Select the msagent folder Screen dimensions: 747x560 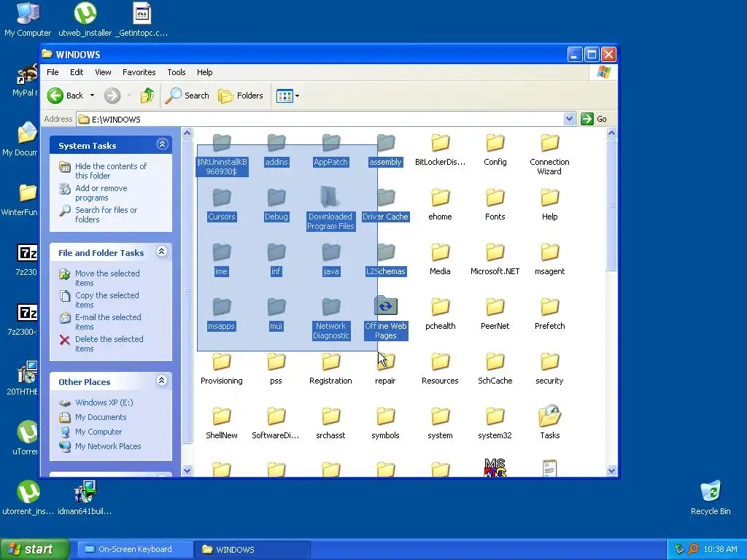[549, 260]
